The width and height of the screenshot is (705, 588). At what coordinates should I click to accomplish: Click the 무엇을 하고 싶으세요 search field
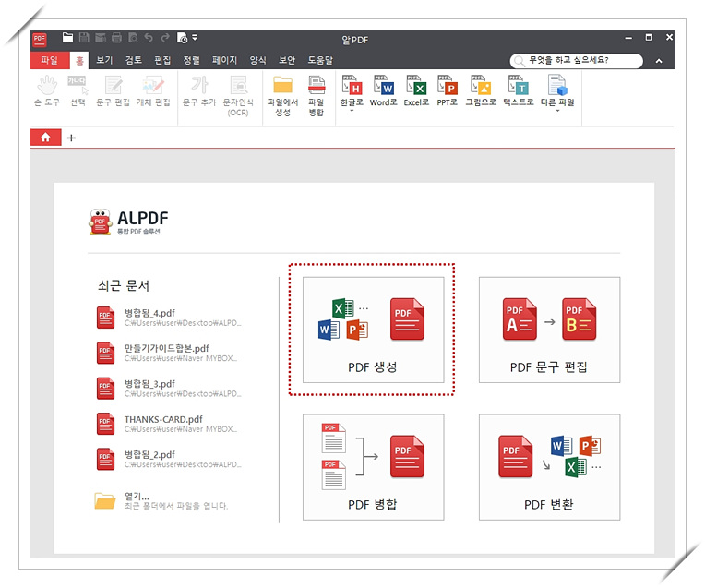(577, 60)
